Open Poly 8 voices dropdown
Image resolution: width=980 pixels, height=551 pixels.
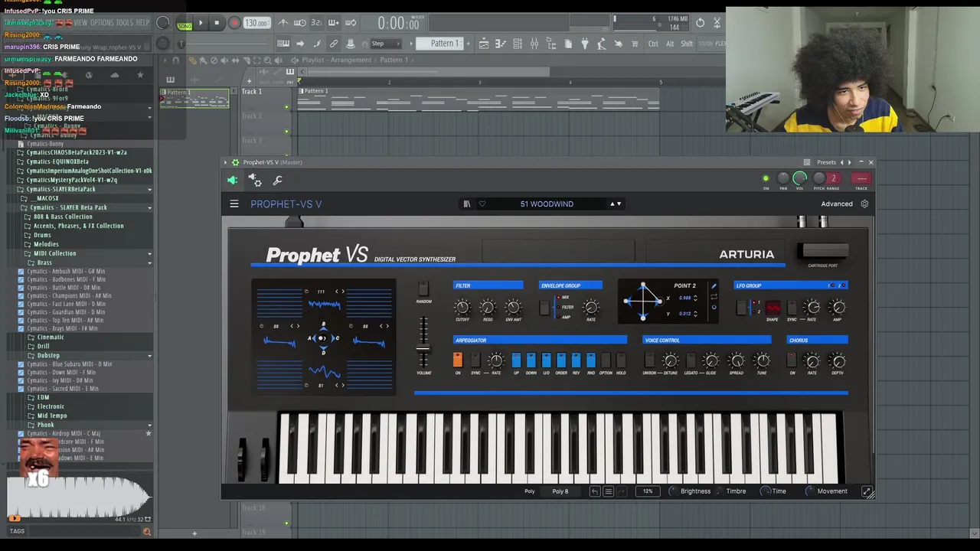[x=560, y=491]
